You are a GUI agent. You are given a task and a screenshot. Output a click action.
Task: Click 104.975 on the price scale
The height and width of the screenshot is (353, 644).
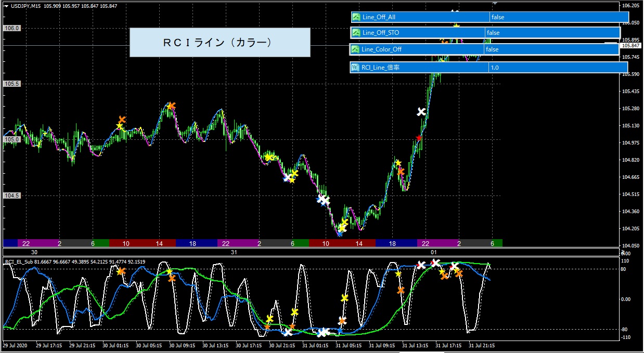630,142
